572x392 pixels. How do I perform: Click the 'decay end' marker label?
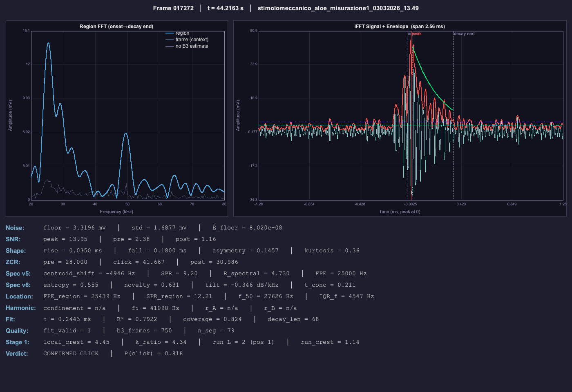click(464, 33)
